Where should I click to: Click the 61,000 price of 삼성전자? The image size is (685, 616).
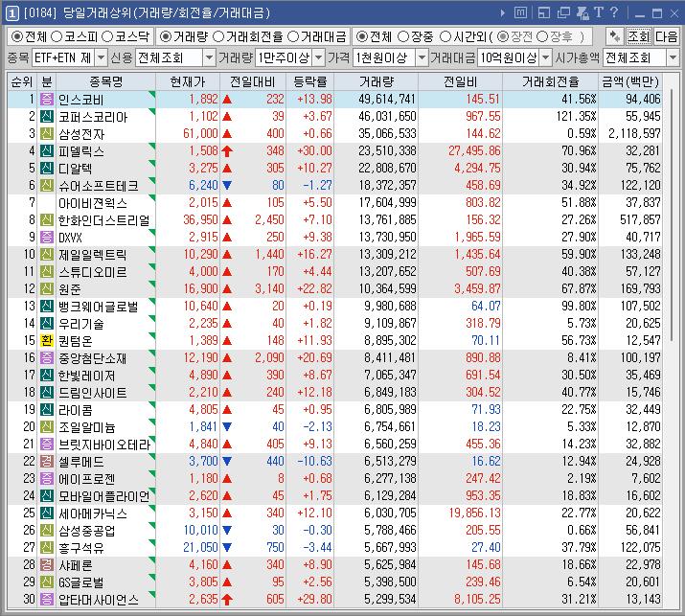click(x=200, y=134)
